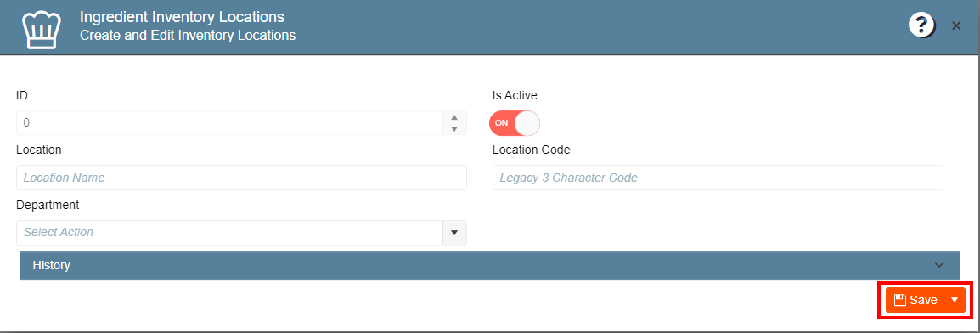Open the Department dropdown arrow
980x333 pixels.
[x=454, y=233]
